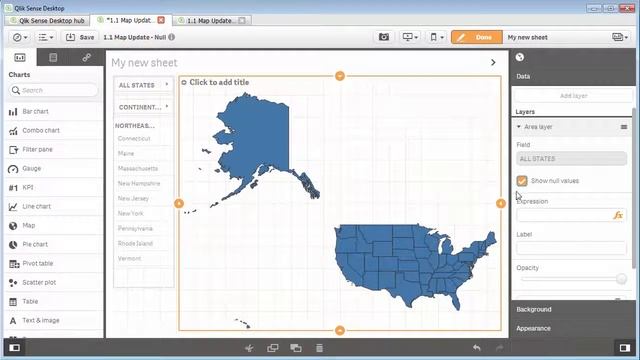Select Pie chart icon

tap(13, 244)
